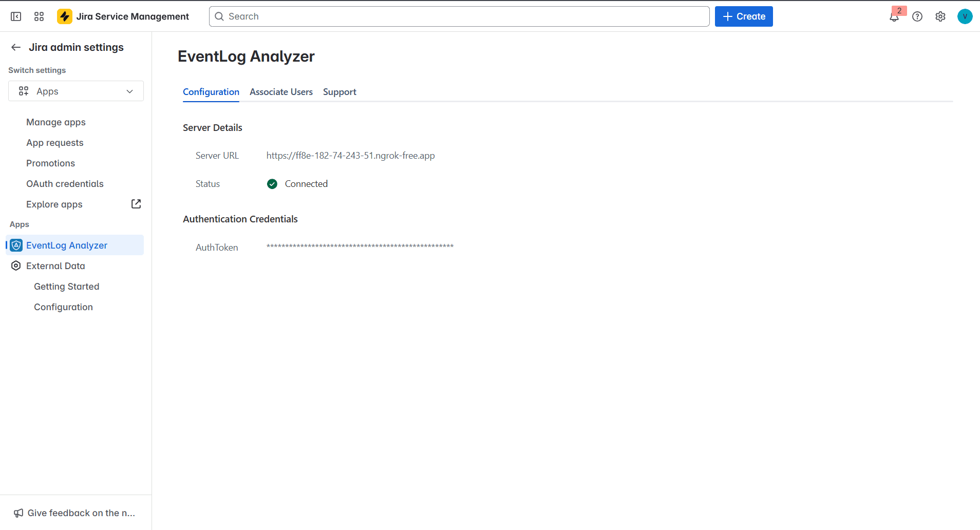This screenshot has width=980, height=530.
Task: Click the masked AuthToken asterisks value
Action: point(360,247)
